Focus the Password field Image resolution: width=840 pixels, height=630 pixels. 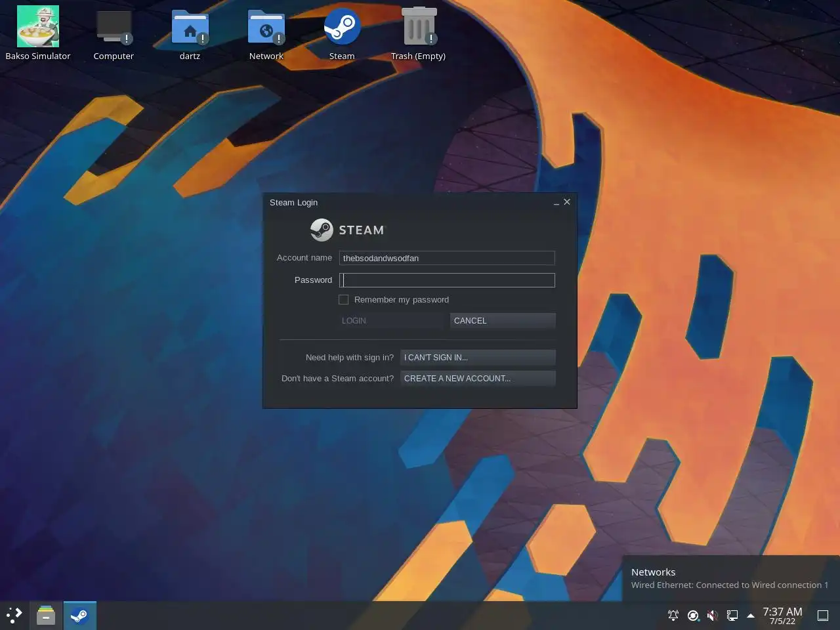(447, 280)
